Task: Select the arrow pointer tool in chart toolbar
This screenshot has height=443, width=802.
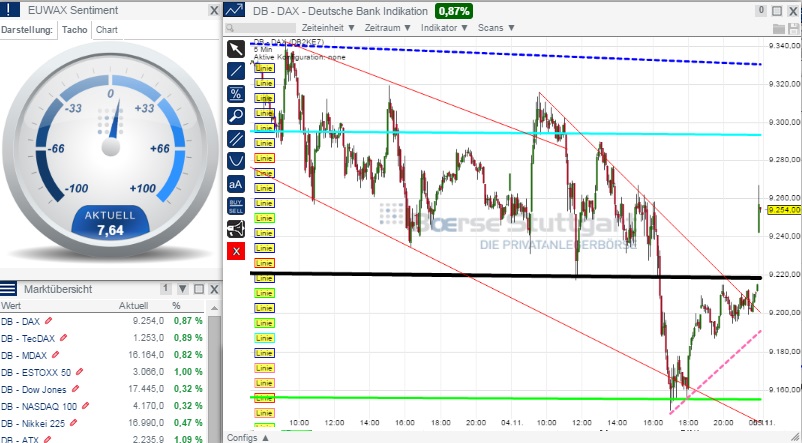Action: coord(236,49)
